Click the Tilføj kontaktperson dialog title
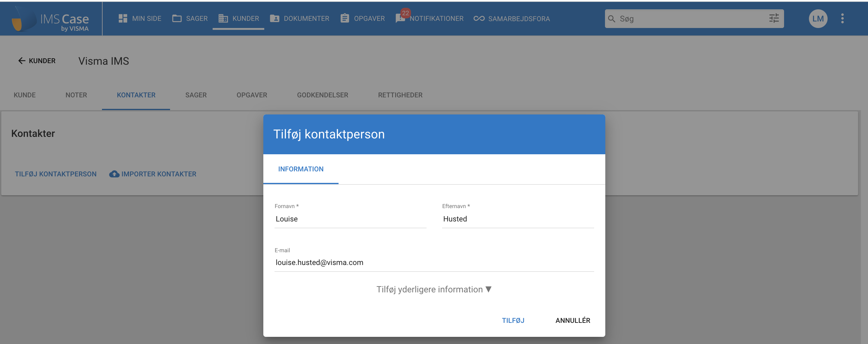The image size is (868, 344). point(329,134)
